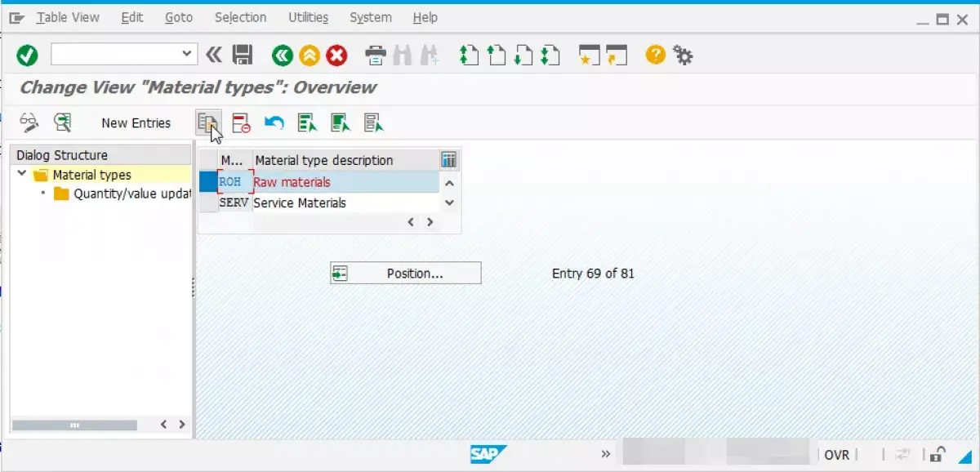
Task: Click the Select All icon
Action: click(307, 123)
